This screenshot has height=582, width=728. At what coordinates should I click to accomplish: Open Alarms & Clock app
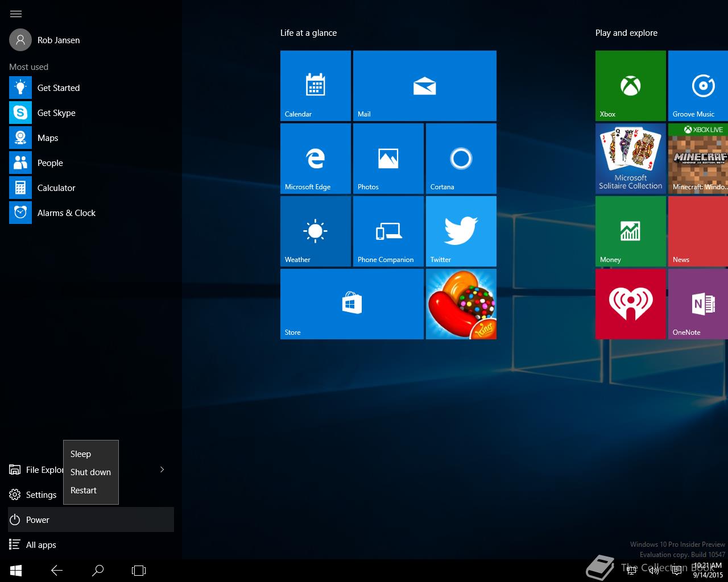(x=91, y=213)
